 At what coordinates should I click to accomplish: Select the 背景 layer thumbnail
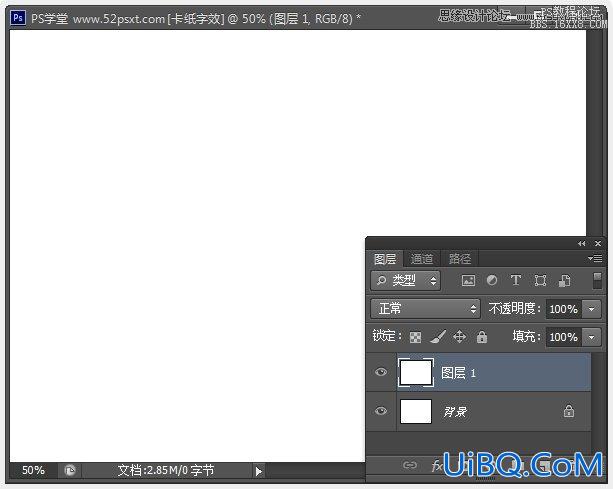[x=416, y=411]
